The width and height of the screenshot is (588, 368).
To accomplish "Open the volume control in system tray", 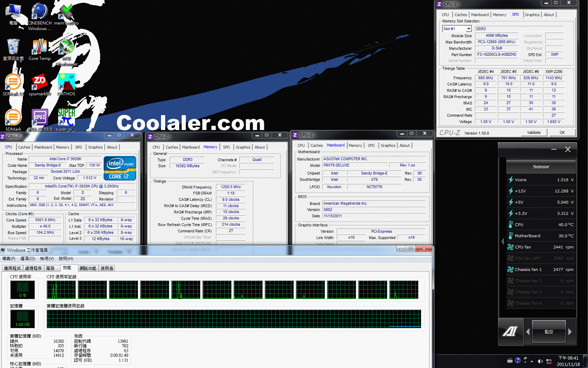I will [540, 361].
